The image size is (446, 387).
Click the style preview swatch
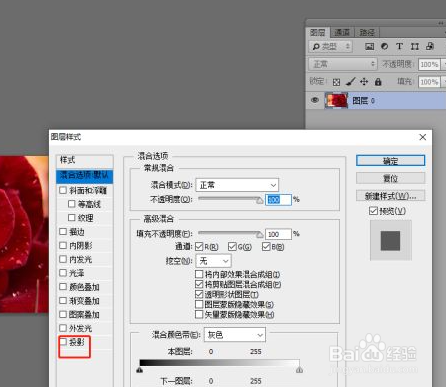tap(391, 241)
